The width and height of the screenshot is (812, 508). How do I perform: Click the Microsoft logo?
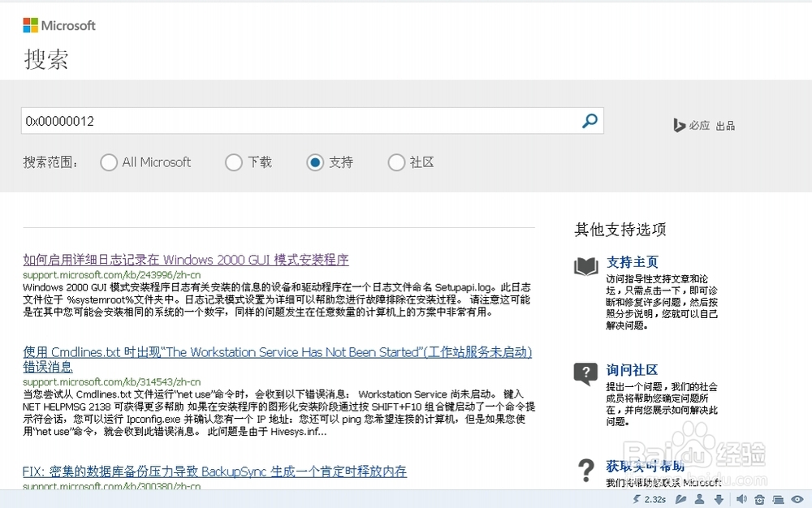tap(59, 25)
